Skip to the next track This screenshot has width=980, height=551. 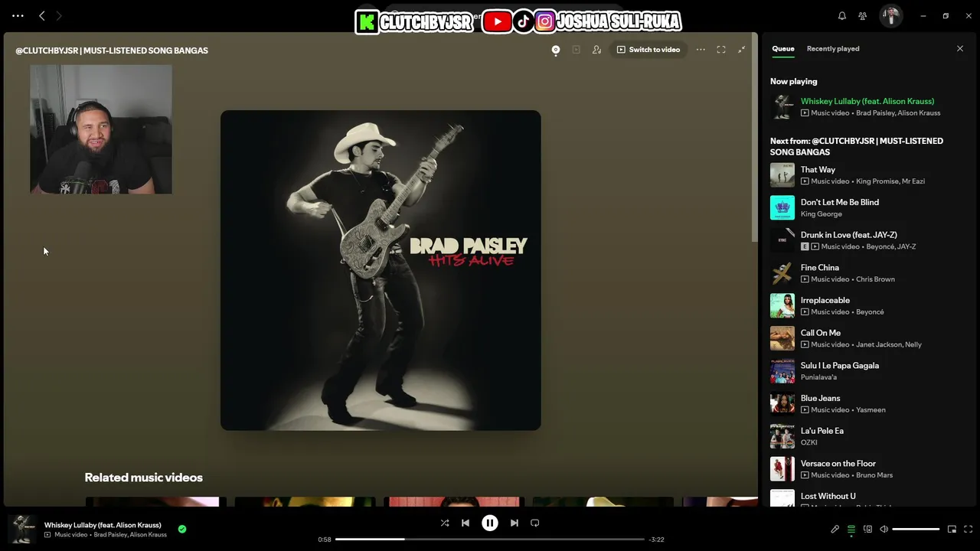coord(514,523)
